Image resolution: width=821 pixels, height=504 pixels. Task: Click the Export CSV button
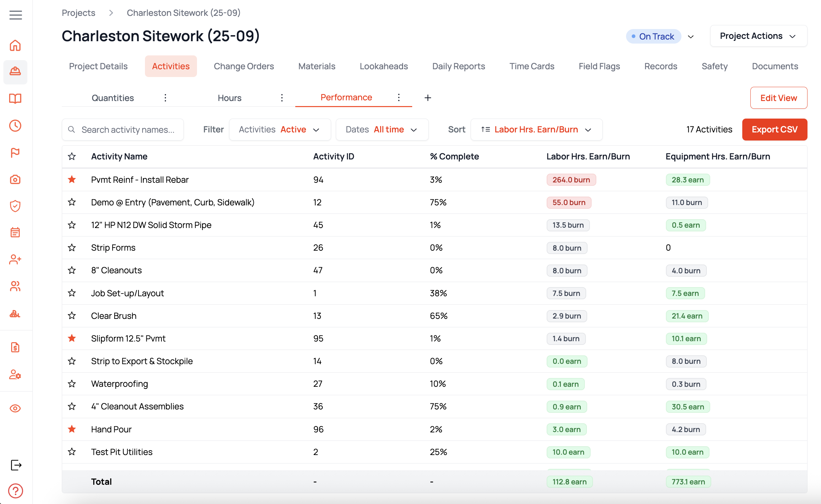(774, 129)
